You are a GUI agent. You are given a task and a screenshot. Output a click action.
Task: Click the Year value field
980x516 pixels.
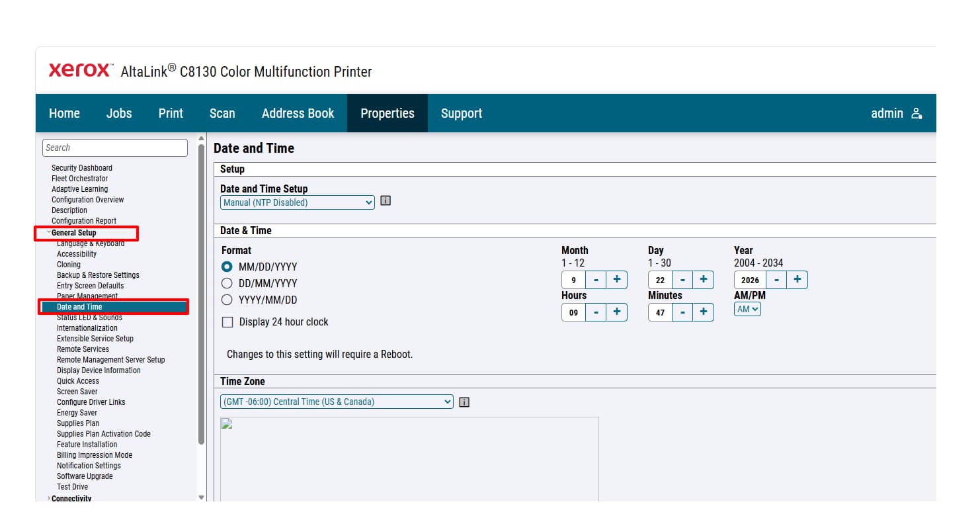click(750, 280)
